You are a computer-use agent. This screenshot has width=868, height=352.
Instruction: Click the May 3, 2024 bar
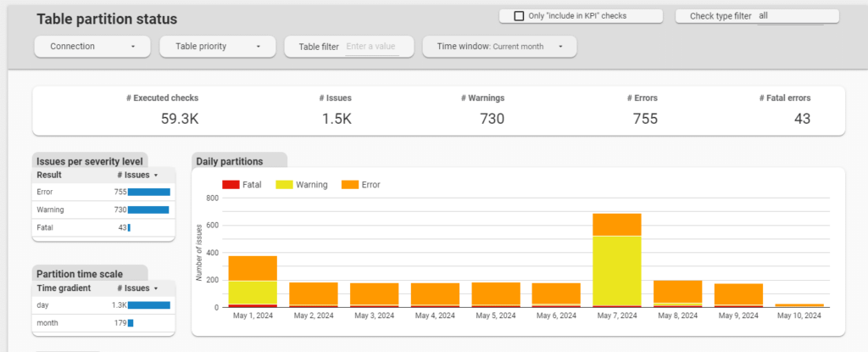tap(374, 295)
